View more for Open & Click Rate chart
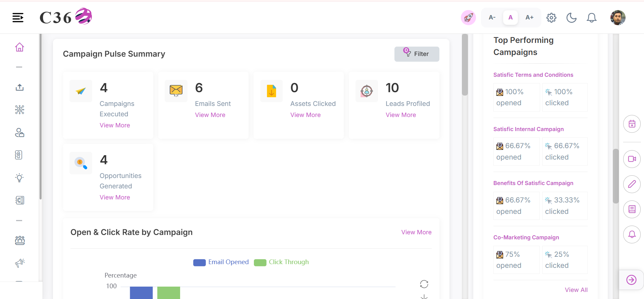 click(416, 232)
